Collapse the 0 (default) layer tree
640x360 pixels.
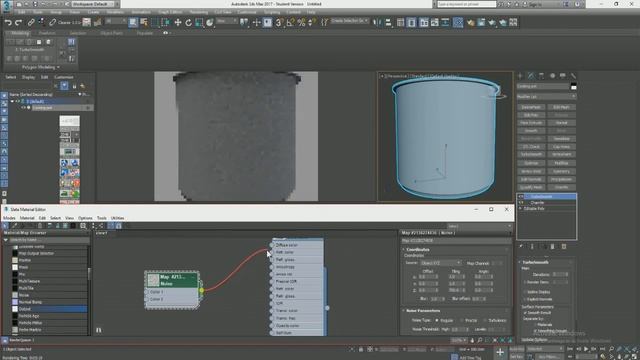(x=12, y=101)
